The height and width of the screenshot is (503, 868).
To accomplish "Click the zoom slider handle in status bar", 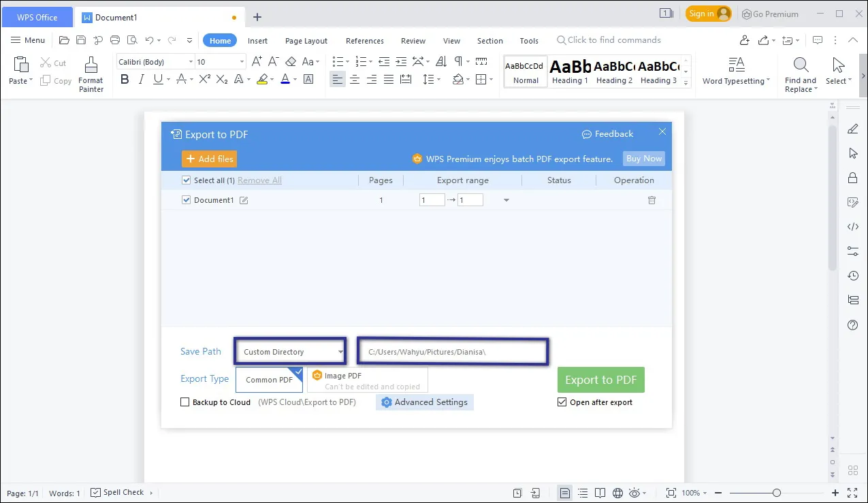I will coord(776,493).
